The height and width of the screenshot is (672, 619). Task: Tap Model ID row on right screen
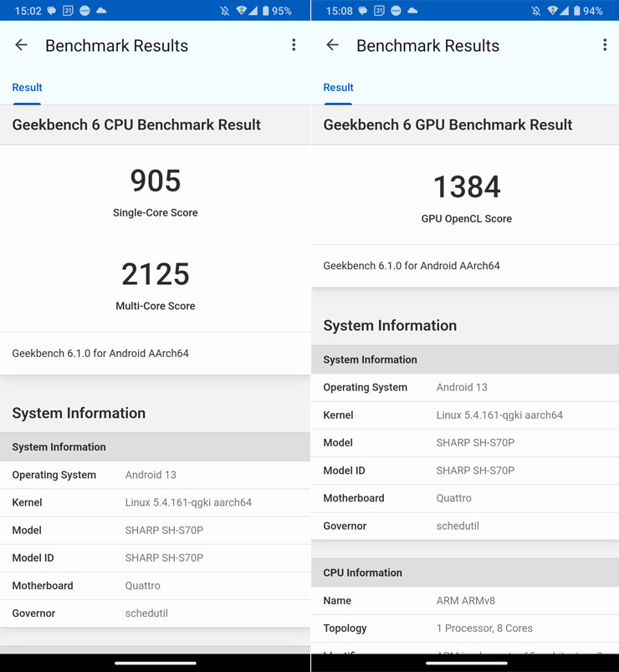coord(465,471)
